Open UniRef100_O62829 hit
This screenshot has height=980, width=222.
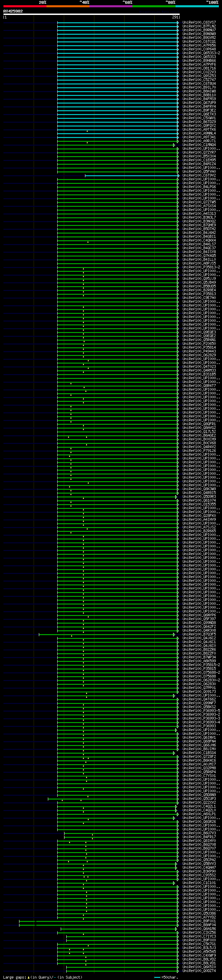pos(199,355)
